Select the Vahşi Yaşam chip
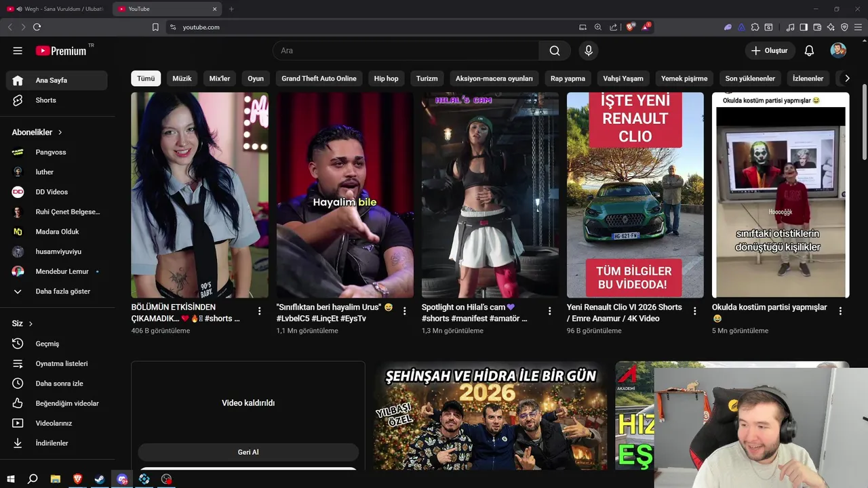Viewport: 868px width, 488px height. pyautogui.click(x=624, y=79)
